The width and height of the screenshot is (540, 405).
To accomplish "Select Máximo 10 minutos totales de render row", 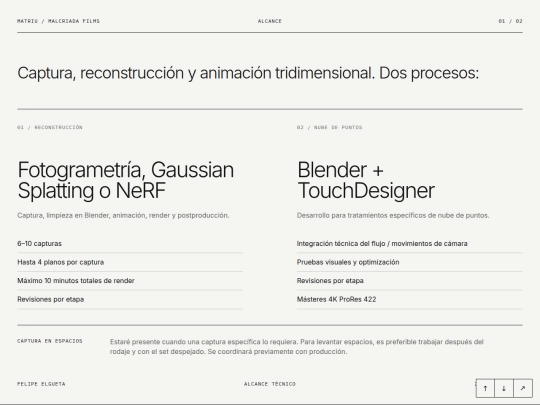I will coord(130,281).
